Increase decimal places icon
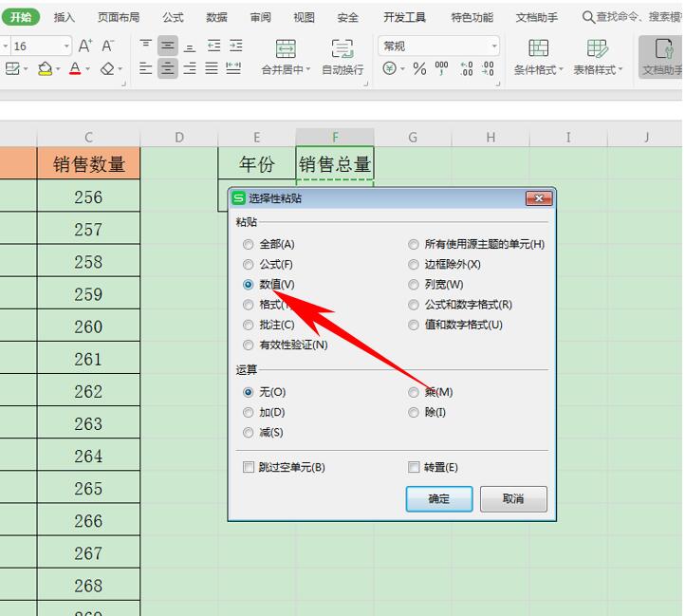 click(x=466, y=68)
